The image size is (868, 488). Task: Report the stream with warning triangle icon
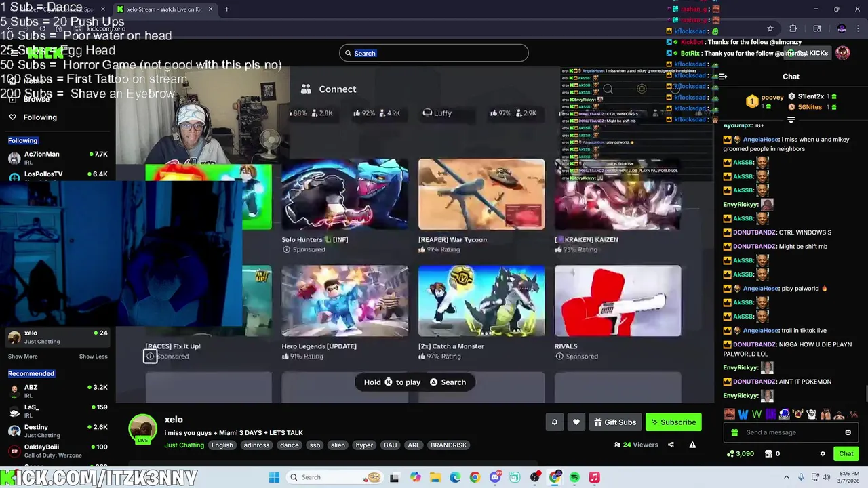pyautogui.click(x=692, y=445)
